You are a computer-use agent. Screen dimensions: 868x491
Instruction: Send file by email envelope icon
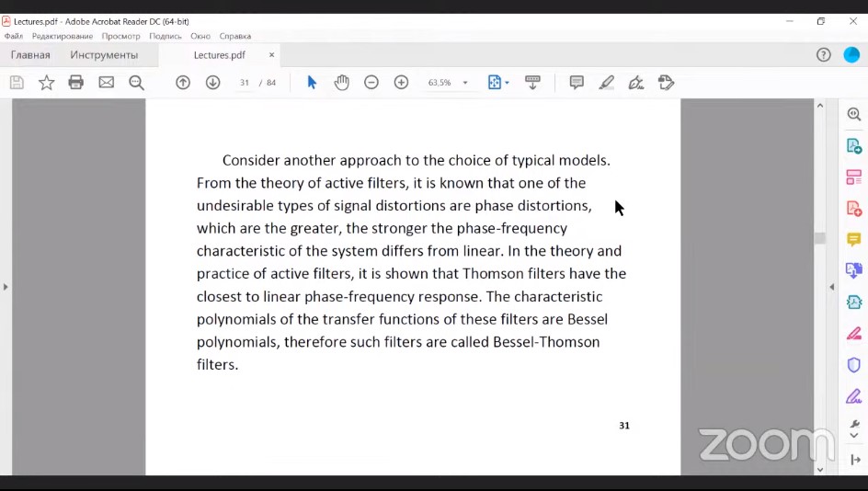[x=107, y=83]
